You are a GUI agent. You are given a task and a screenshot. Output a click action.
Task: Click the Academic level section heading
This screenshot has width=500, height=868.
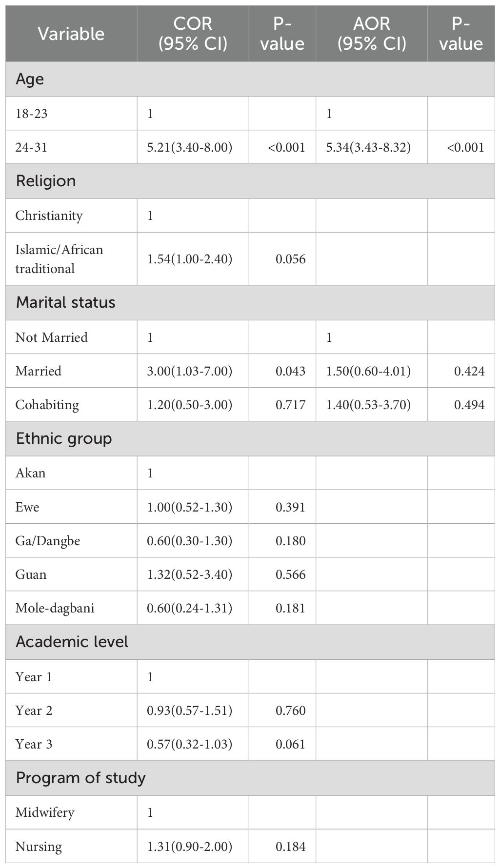72,642
